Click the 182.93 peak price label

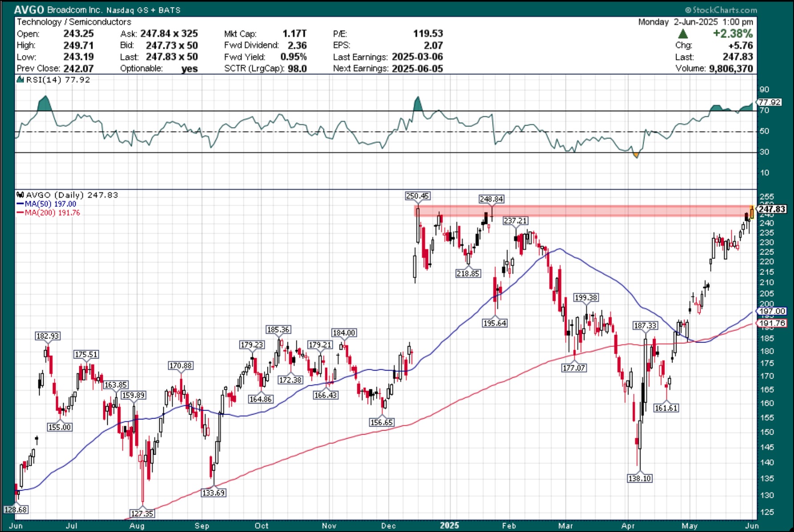(48, 336)
